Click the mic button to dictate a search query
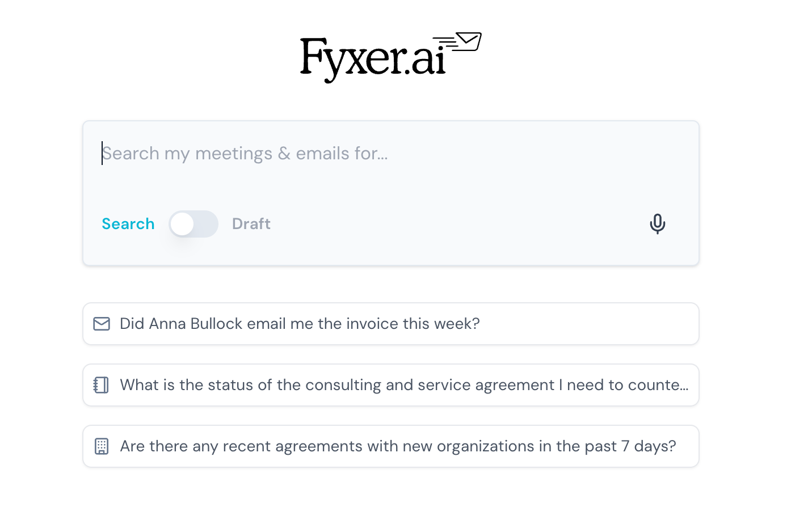812x516 pixels. point(658,224)
